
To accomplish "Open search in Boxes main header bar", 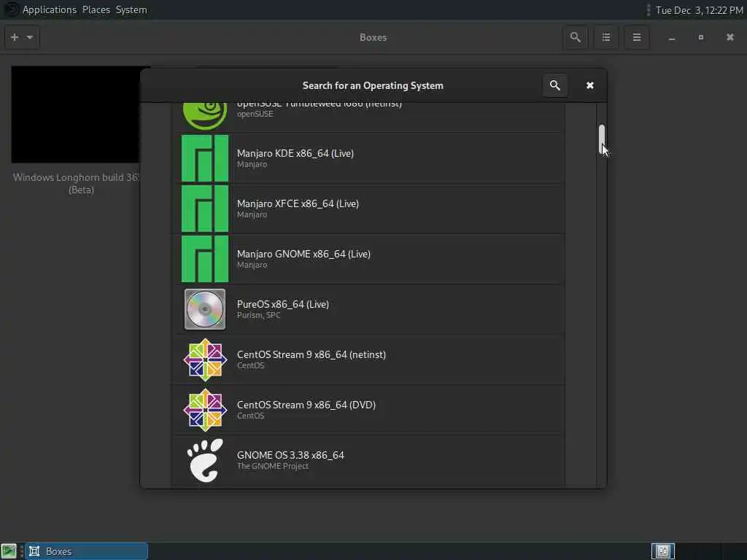I will point(575,37).
